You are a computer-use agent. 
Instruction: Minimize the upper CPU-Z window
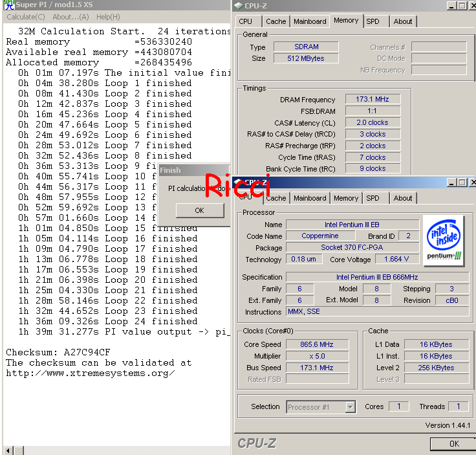[451, 5]
